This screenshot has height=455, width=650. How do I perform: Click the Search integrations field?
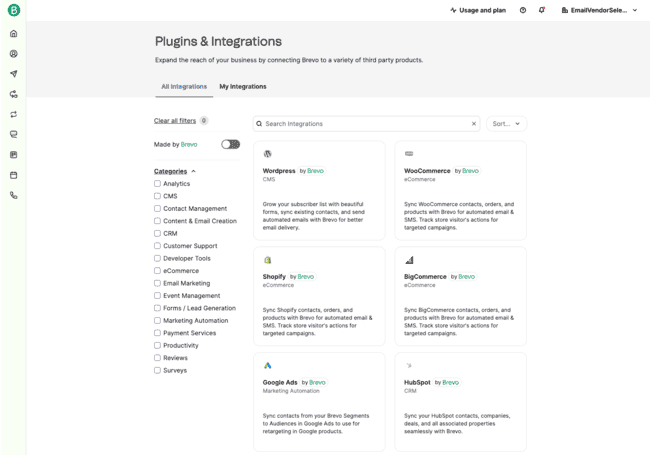tap(366, 124)
